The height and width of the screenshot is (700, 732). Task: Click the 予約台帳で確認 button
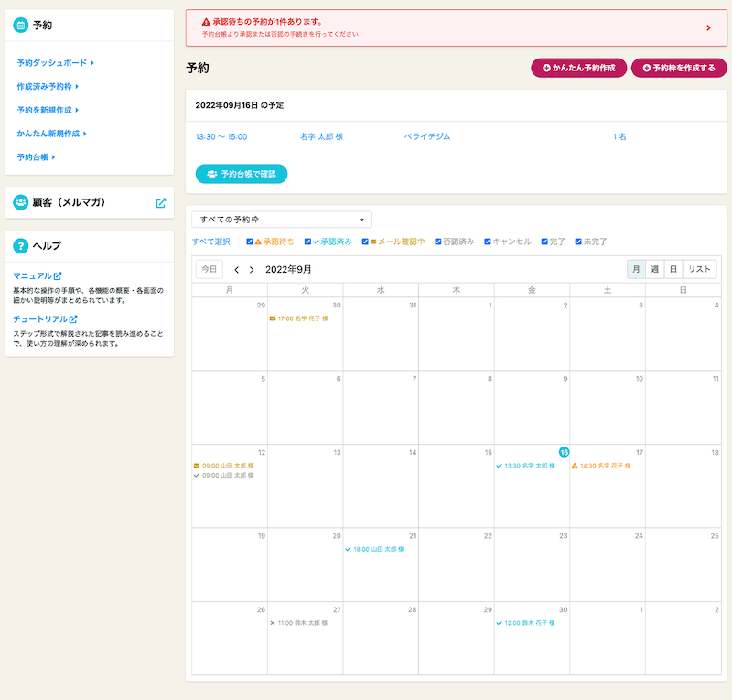(242, 173)
